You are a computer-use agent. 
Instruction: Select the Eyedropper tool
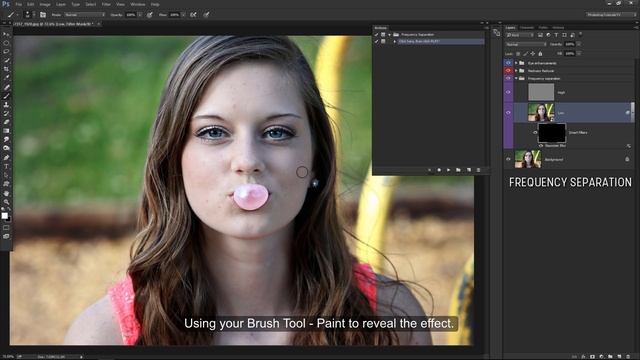click(x=6, y=78)
